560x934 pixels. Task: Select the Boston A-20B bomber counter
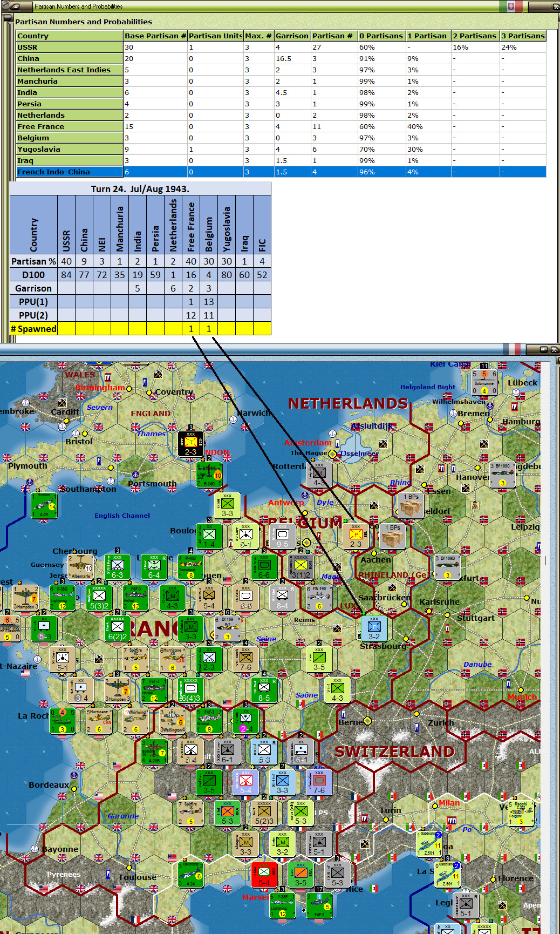(x=154, y=752)
